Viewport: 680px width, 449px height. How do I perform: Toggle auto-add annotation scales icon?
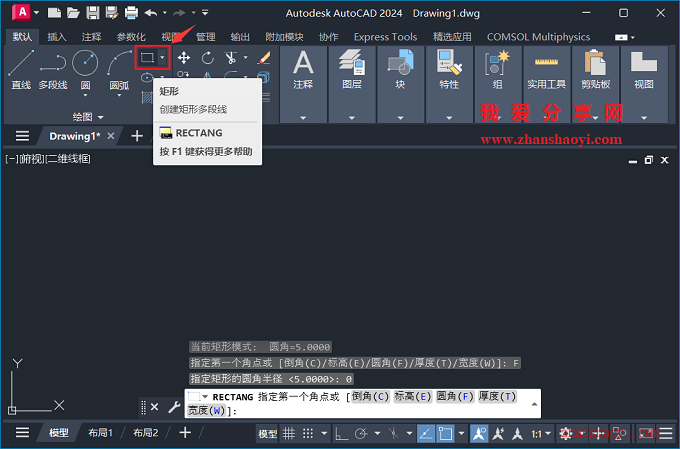pos(498,433)
